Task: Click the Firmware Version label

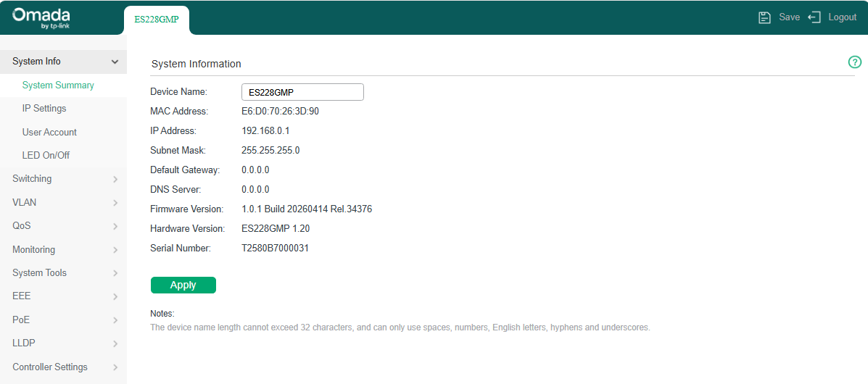Action: point(186,209)
